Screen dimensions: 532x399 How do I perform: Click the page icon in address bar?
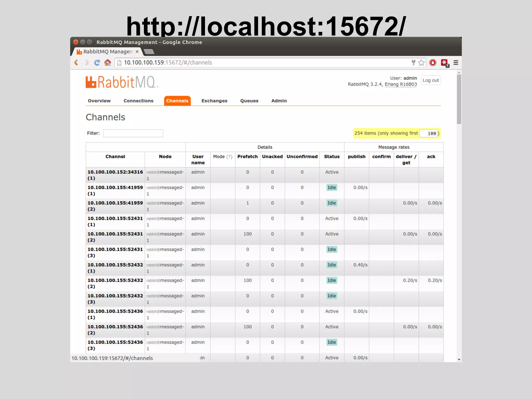pos(119,63)
